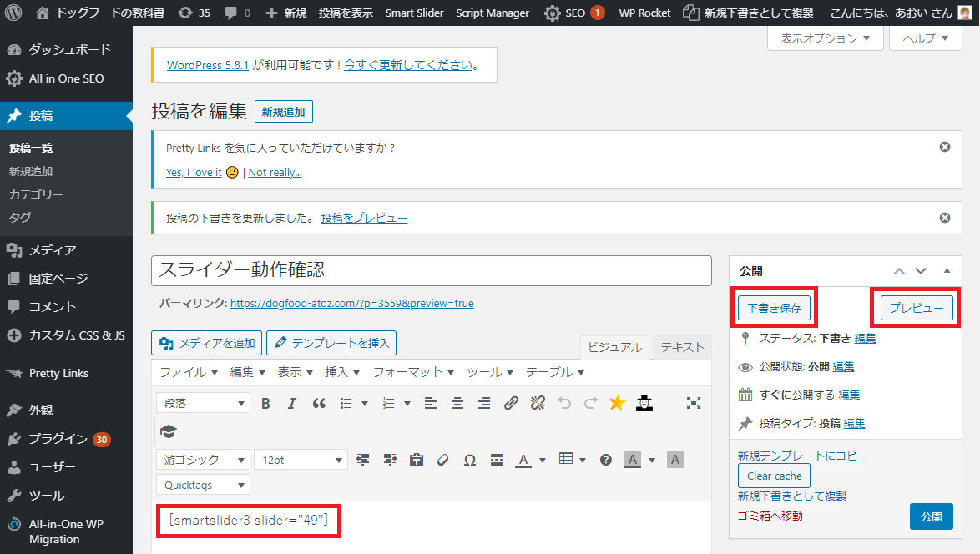Expand the 表示オプション screen options
Viewport: 980px width, 554px height.
[825, 38]
